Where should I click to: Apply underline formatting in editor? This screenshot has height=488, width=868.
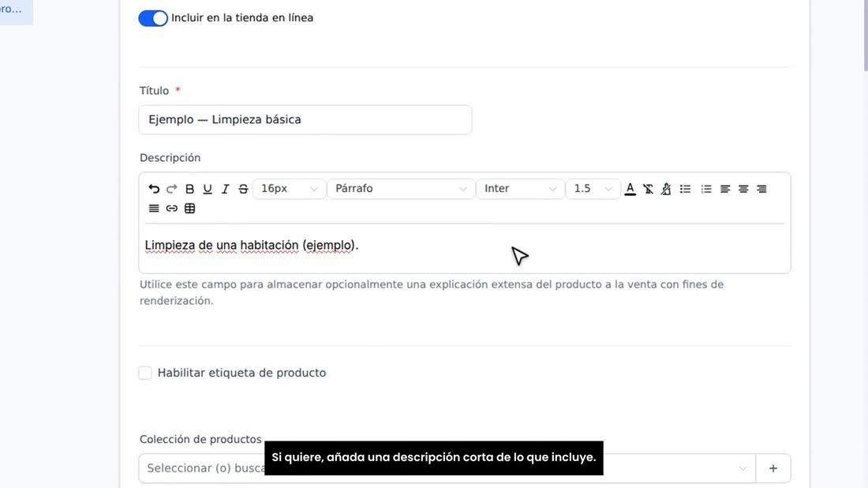tap(208, 189)
